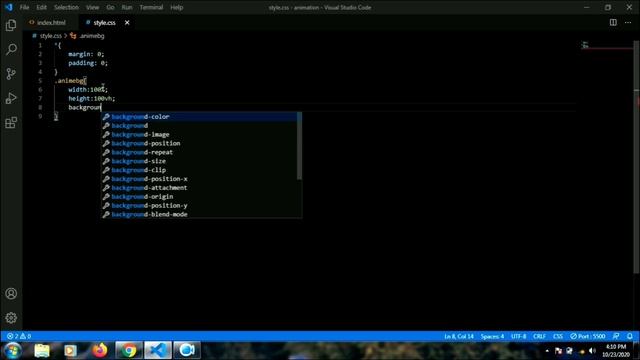The width and height of the screenshot is (640, 360).
Task: Open the View menu
Action: (92, 7)
